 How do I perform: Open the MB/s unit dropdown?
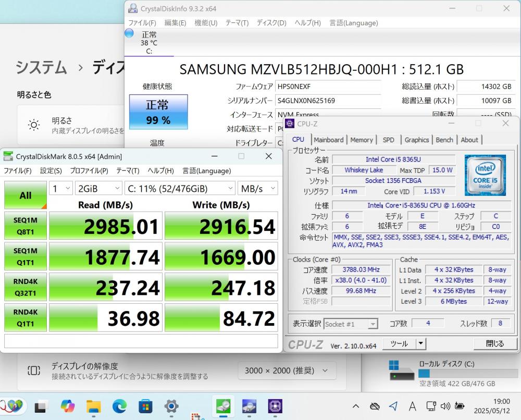(x=258, y=189)
